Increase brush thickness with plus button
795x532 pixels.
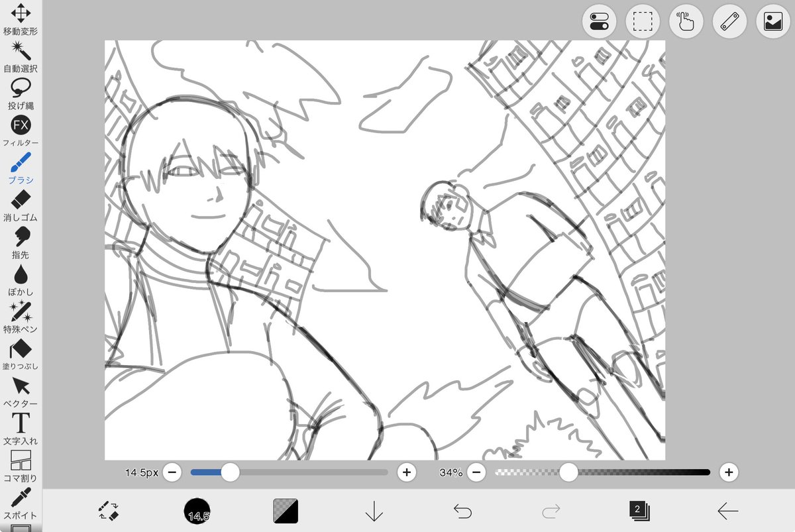click(406, 472)
